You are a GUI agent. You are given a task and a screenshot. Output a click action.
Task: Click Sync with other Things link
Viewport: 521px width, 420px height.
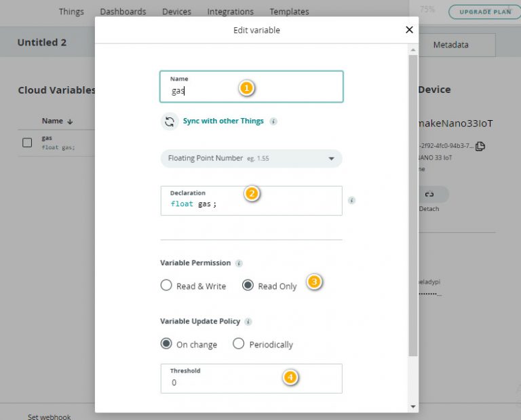[x=223, y=121]
